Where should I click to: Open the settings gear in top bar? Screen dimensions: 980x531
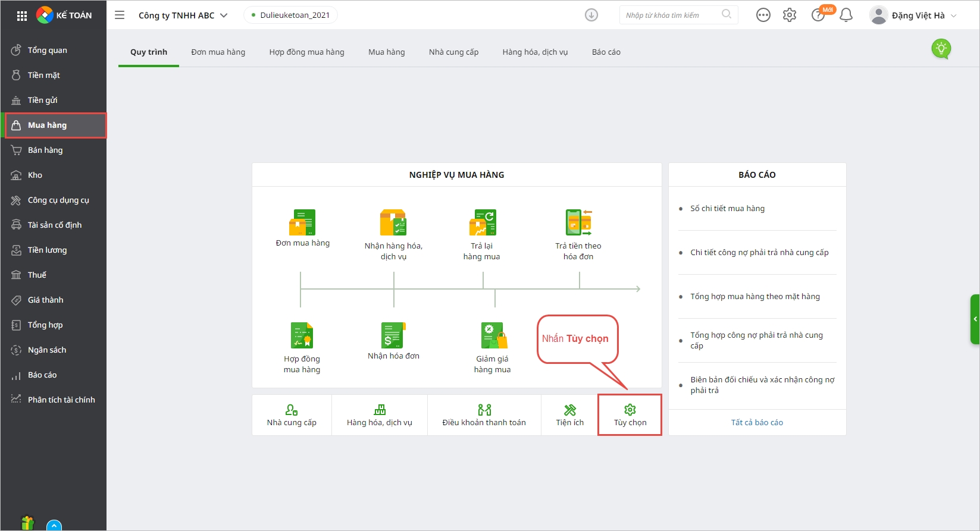coord(790,15)
